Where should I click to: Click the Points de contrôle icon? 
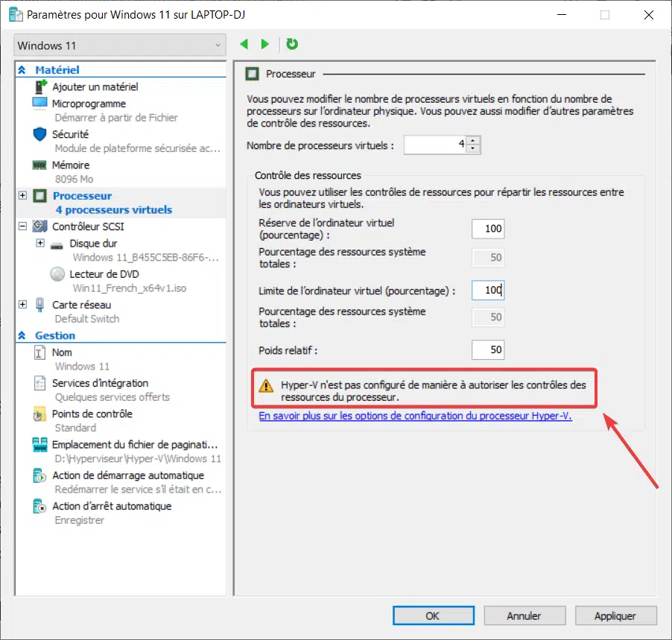click(x=39, y=414)
